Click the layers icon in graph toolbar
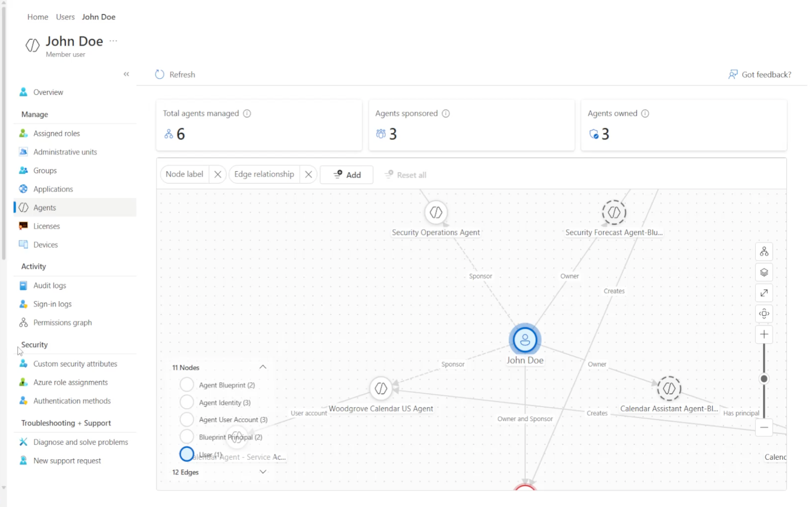Viewport: 812px width, 507px height. click(764, 272)
